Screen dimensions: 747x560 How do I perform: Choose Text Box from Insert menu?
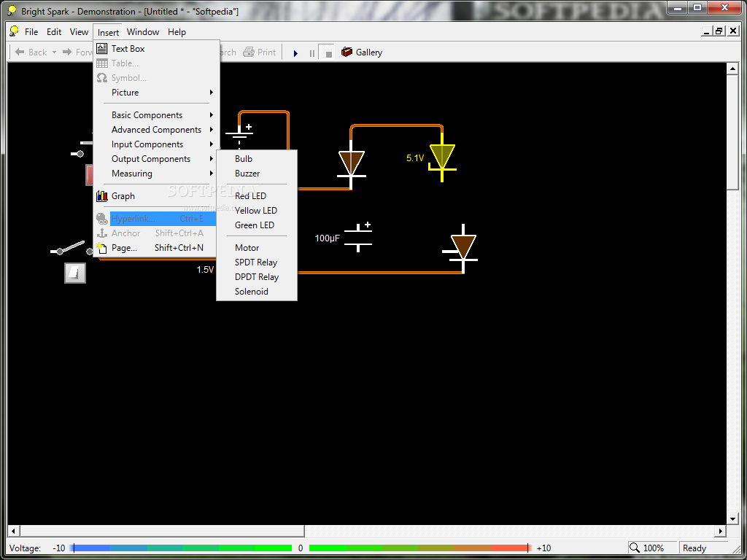[x=156, y=49]
